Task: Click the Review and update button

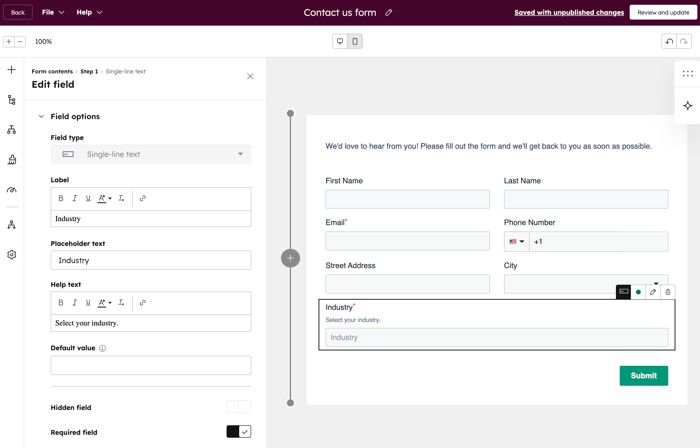Action: pos(663,13)
